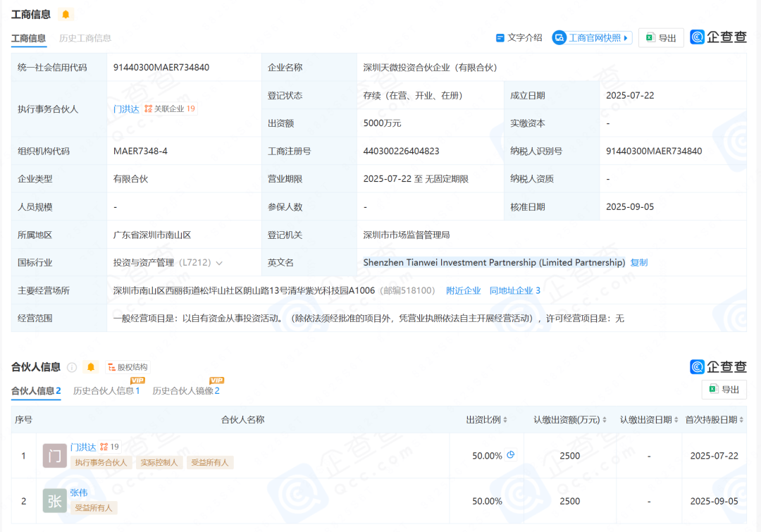
Task: Open 工商官网快照 snapshot button
Action: click(x=592, y=38)
